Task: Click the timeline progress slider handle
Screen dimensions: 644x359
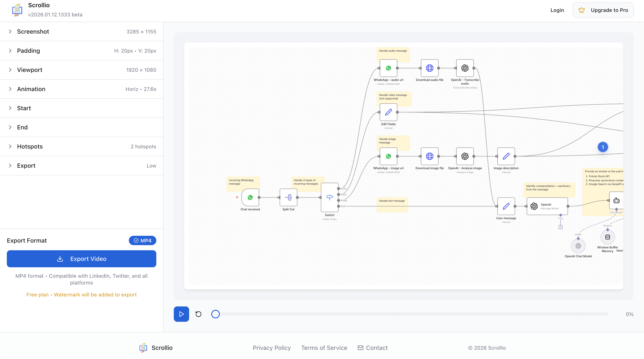Action: 215,314
